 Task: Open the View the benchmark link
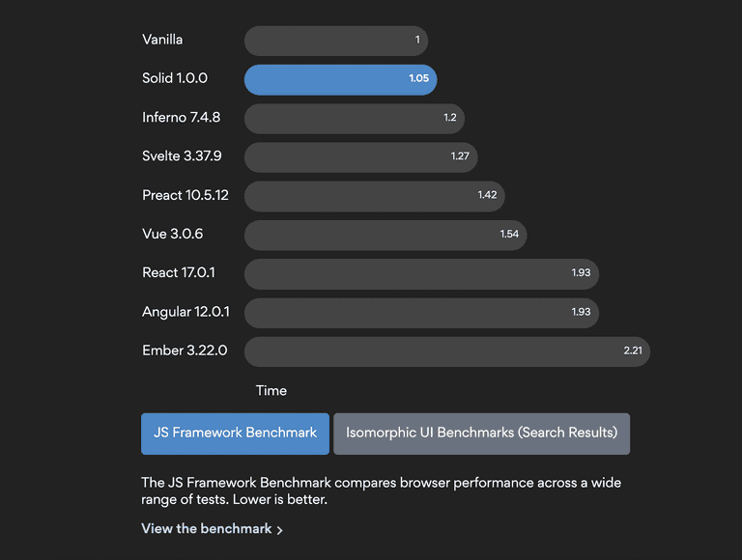[207, 529]
